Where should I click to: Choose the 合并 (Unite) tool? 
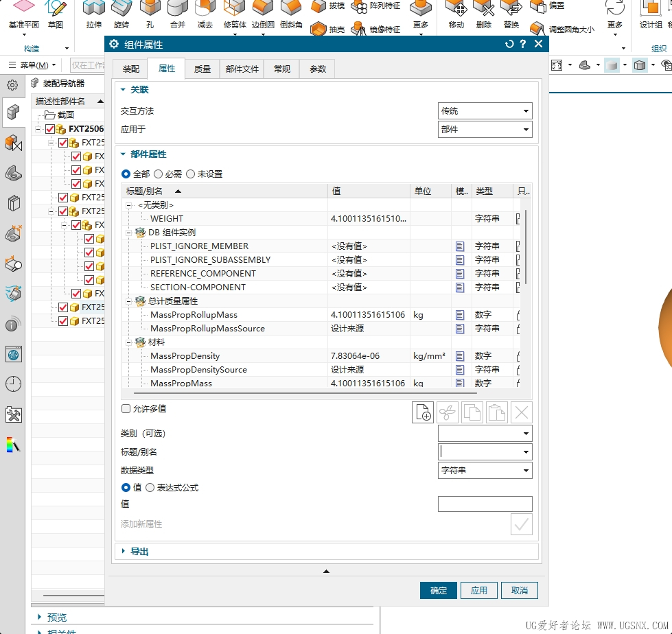click(177, 14)
